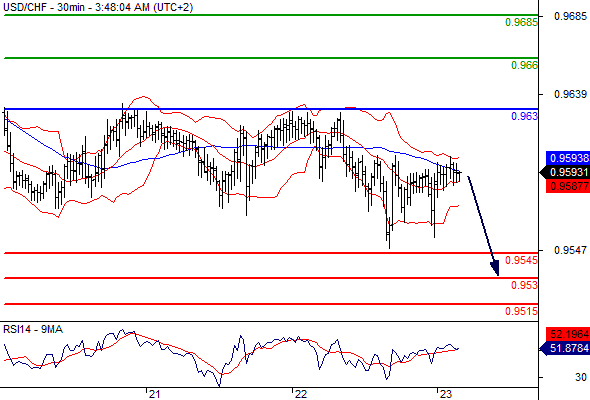Click the USD/CHF 30min chart title

pos(98,7)
